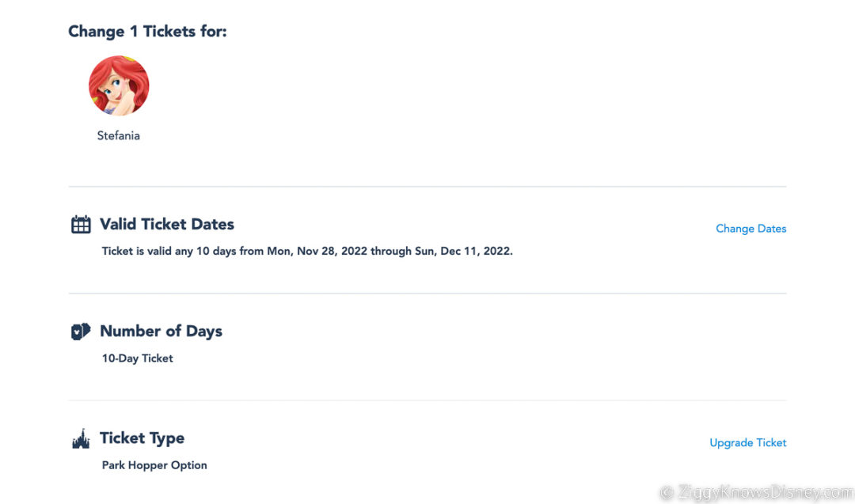855x504 pixels.
Task: Click the ticket icon beside Number of Days
Action: pyautogui.click(x=81, y=332)
